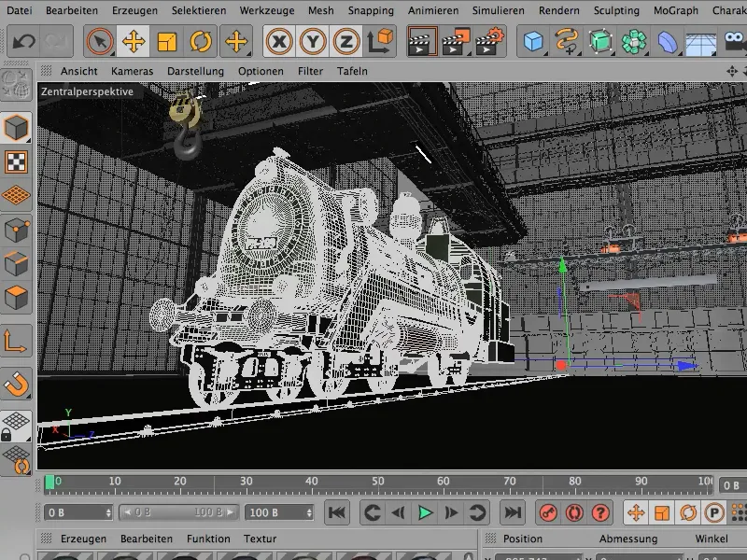Switch to Edges mode icon
Viewport: 747px width, 560px height.
point(16,264)
